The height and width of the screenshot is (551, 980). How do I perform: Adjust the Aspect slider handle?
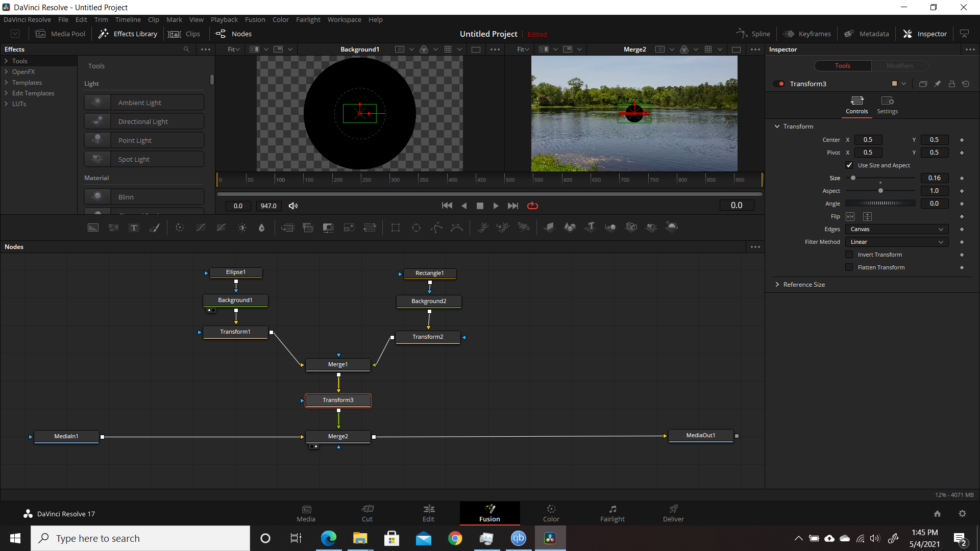[x=880, y=191]
